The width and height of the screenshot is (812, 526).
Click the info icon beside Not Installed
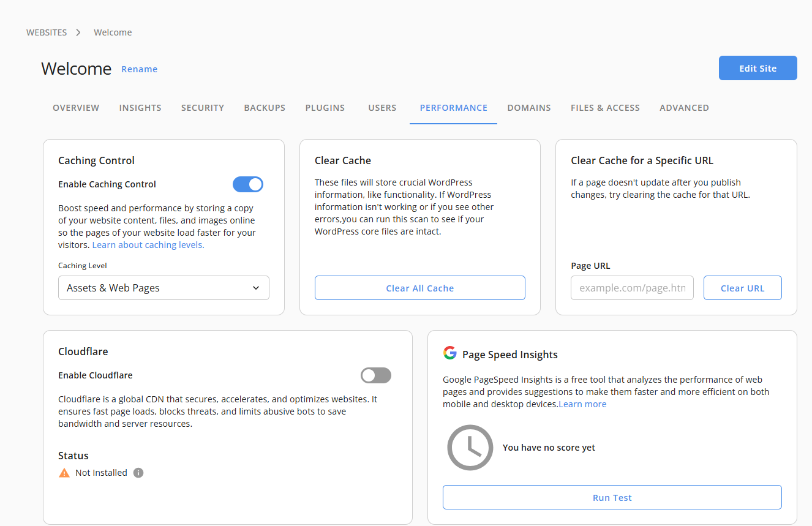point(138,473)
